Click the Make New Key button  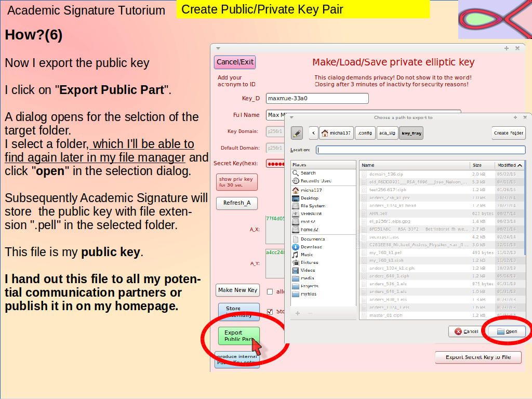237,290
